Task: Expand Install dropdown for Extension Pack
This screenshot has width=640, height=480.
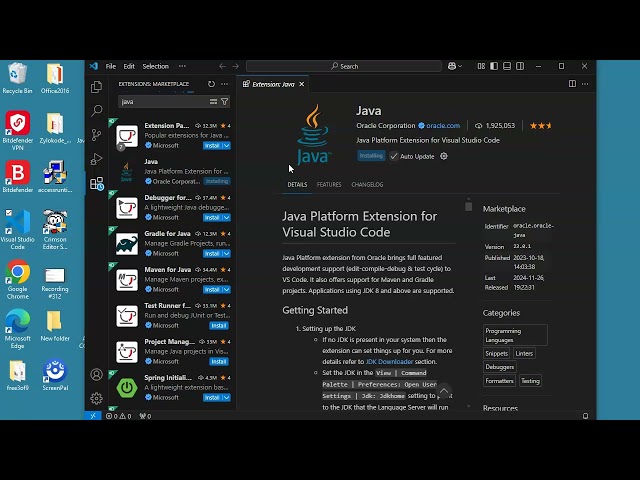Action: coord(227,146)
